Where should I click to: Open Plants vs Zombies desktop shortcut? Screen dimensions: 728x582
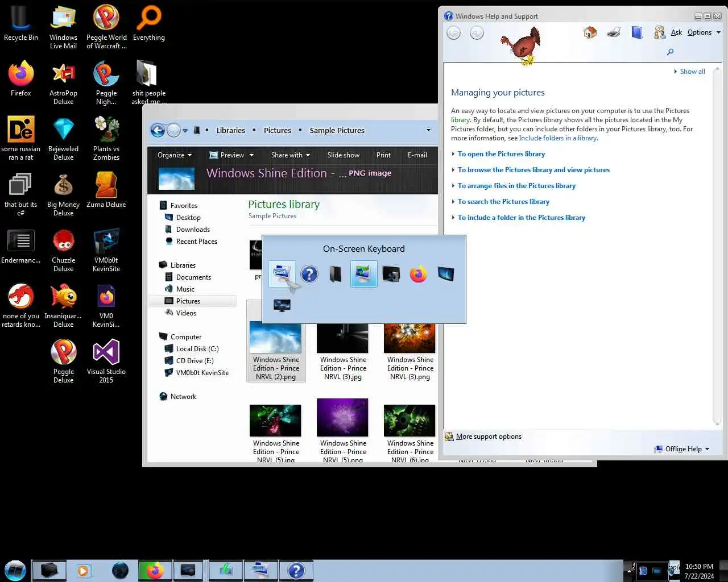pos(106,139)
